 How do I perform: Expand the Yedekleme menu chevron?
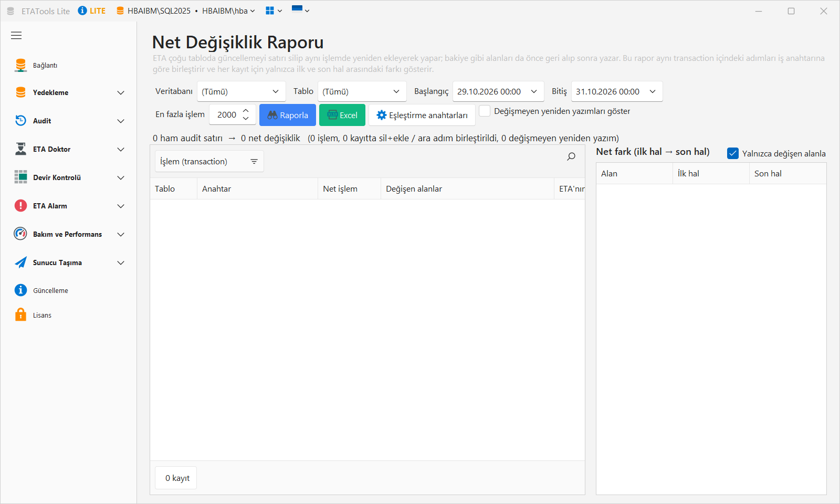coord(121,93)
